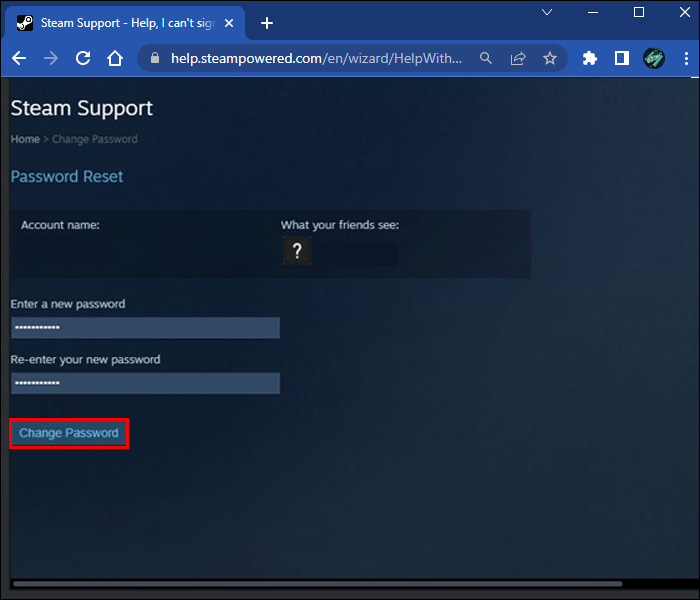The image size is (700, 600).
Task: Open the search/zoom magnifier in address bar
Action: coord(486,58)
